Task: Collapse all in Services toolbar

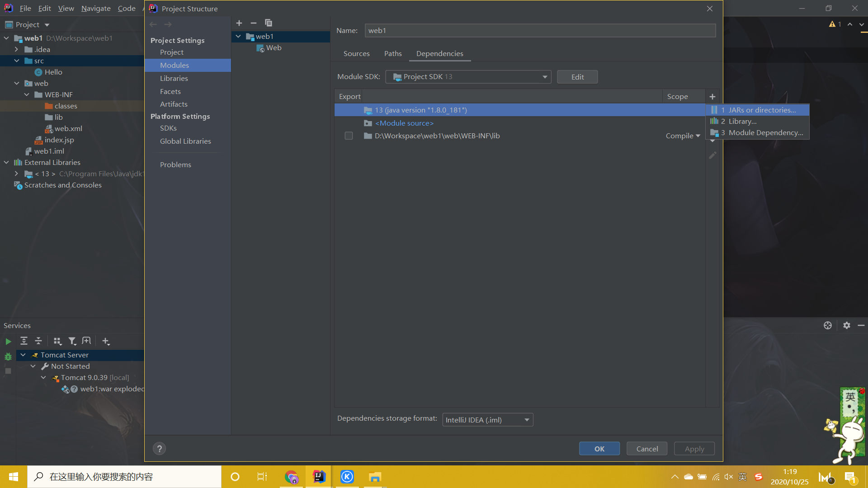Action: (38, 341)
